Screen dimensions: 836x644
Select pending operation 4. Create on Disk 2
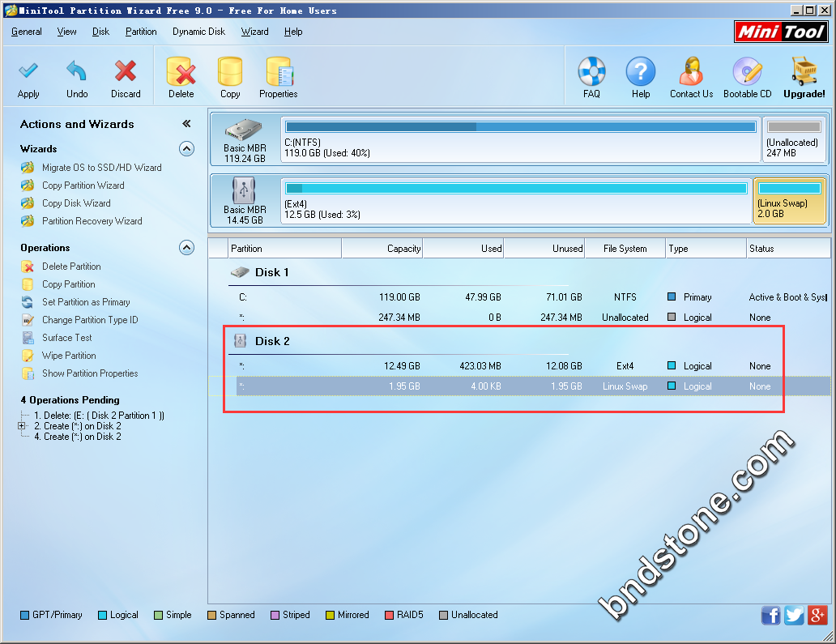[77, 437]
